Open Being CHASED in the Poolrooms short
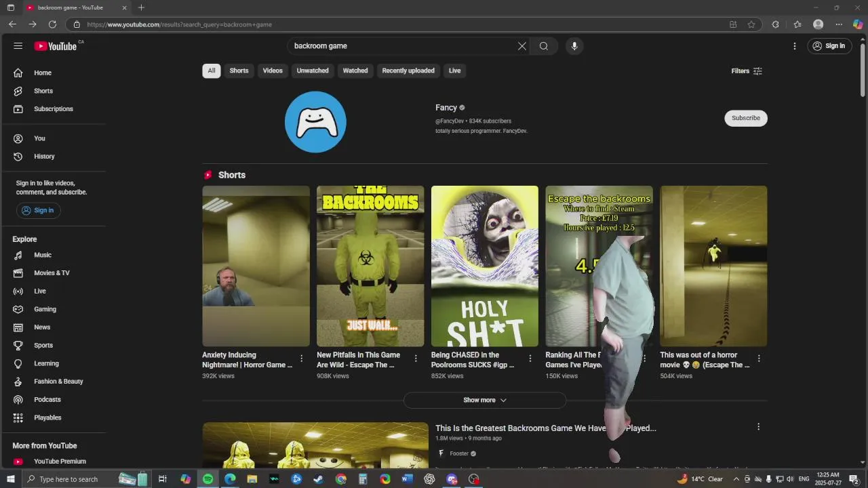The width and height of the screenshot is (868, 488). [x=485, y=266]
